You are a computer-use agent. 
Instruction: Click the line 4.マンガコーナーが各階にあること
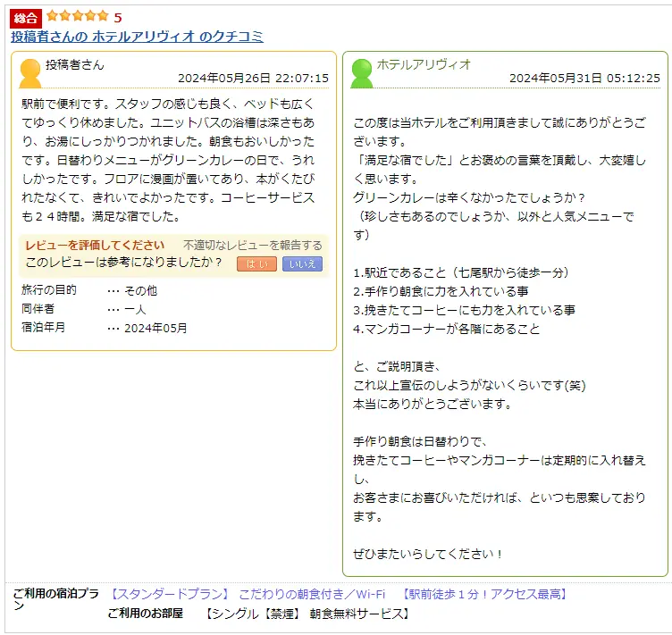pyautogui.click(x=447, y=330)
